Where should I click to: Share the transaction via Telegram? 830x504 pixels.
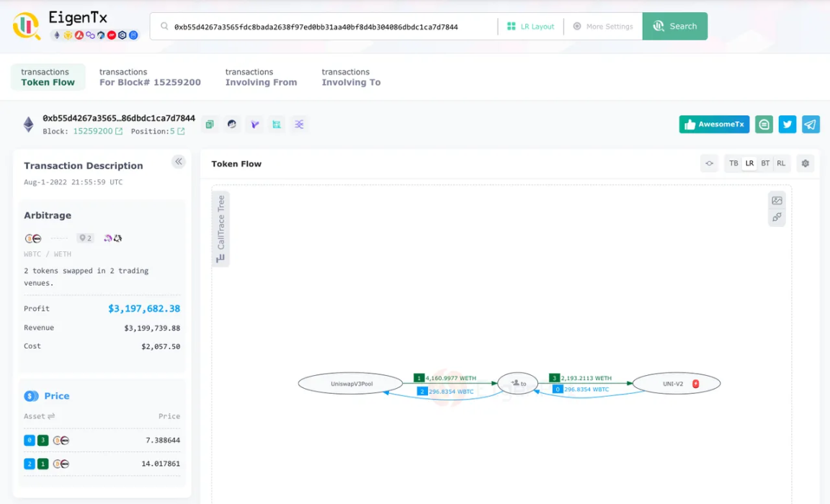pos(811,125)
